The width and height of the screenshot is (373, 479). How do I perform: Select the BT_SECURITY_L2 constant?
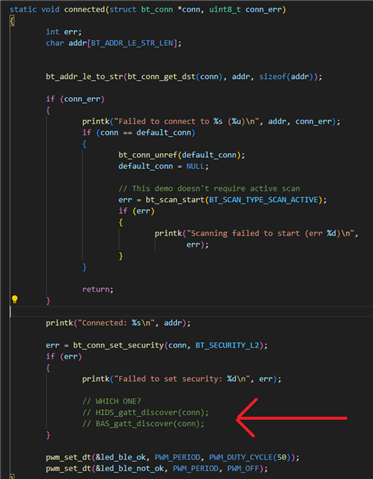[x=227, y=345]
